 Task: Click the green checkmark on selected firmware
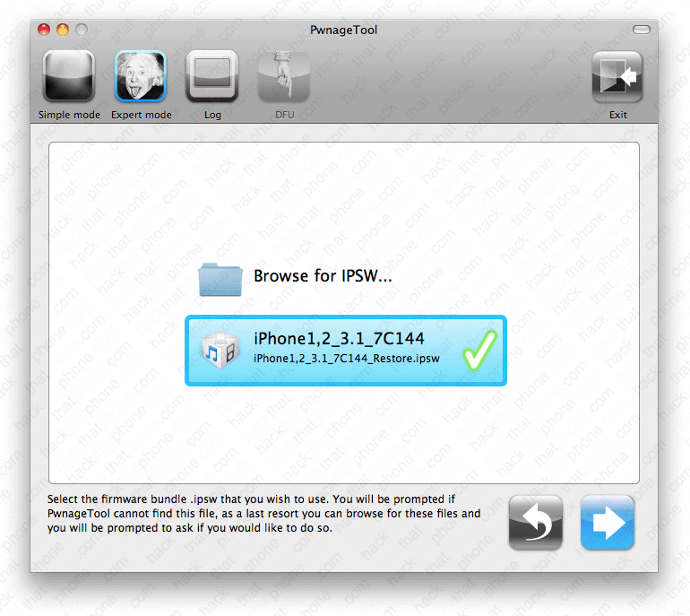[478, 351]
